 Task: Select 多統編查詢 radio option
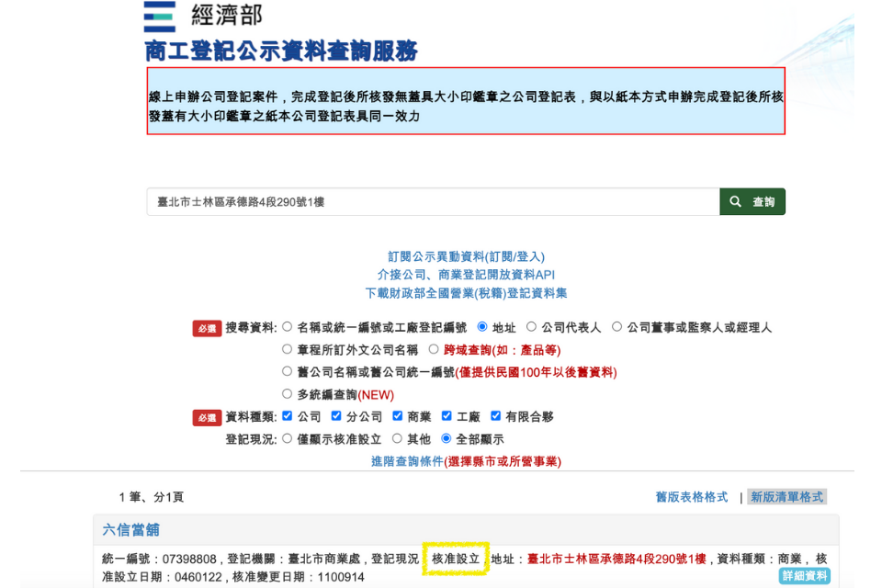288,395
